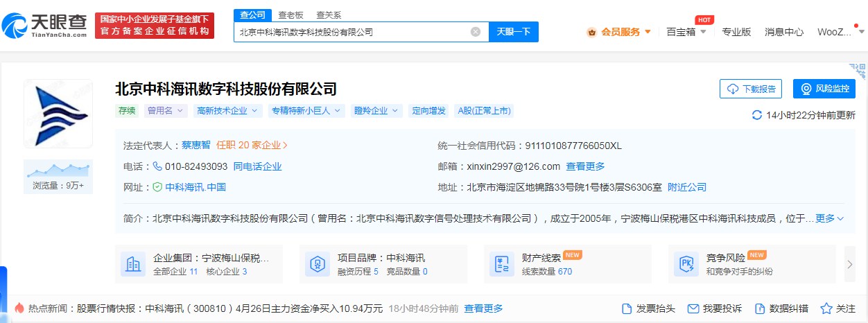Click the red 国家中小企业发展子基金 banner
868x323 pixels.
pyautogui.click(x=155, y=26)
